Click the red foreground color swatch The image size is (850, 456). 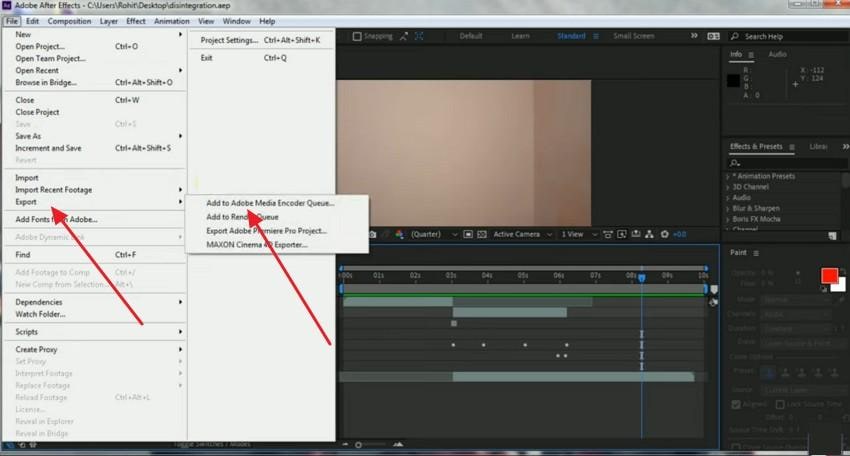pos(829,275)
